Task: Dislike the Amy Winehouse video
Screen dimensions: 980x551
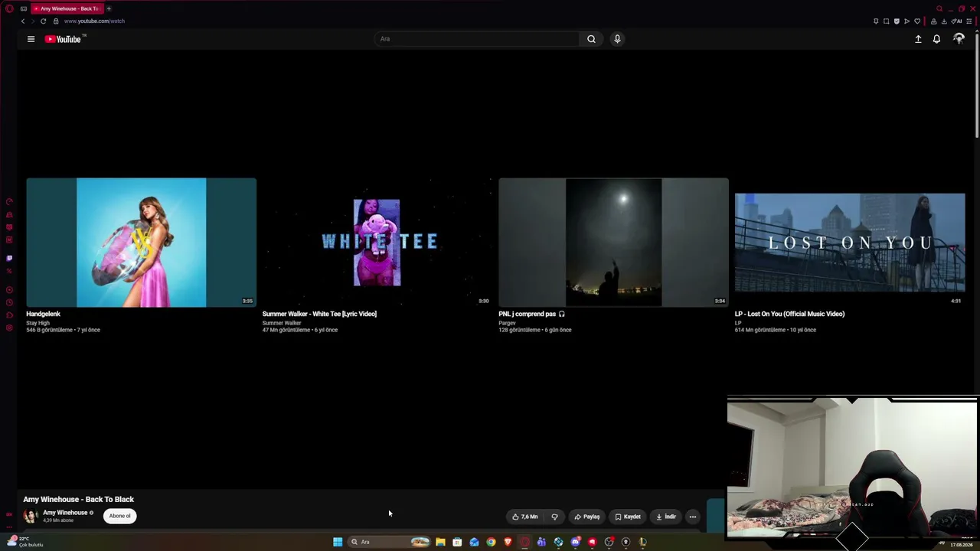Action: [554, 517]
